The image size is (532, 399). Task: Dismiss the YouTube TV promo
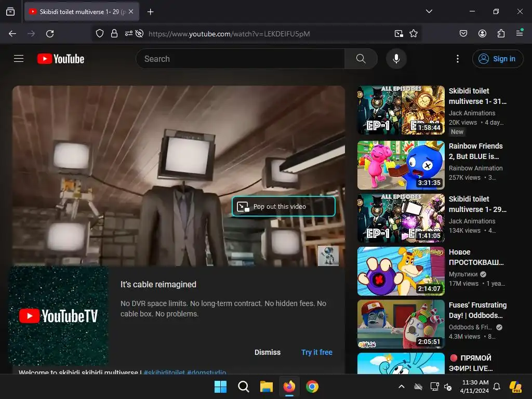[268, 352]
